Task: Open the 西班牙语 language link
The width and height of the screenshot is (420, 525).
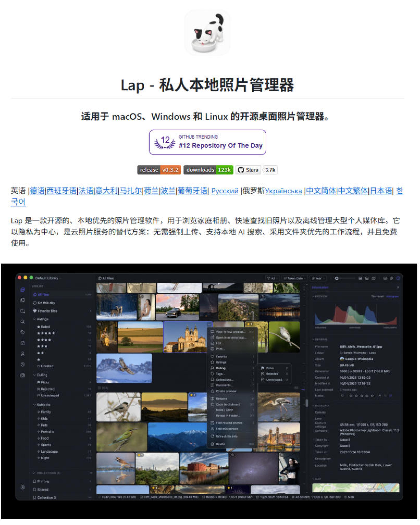Action: [x=61, y=191]
